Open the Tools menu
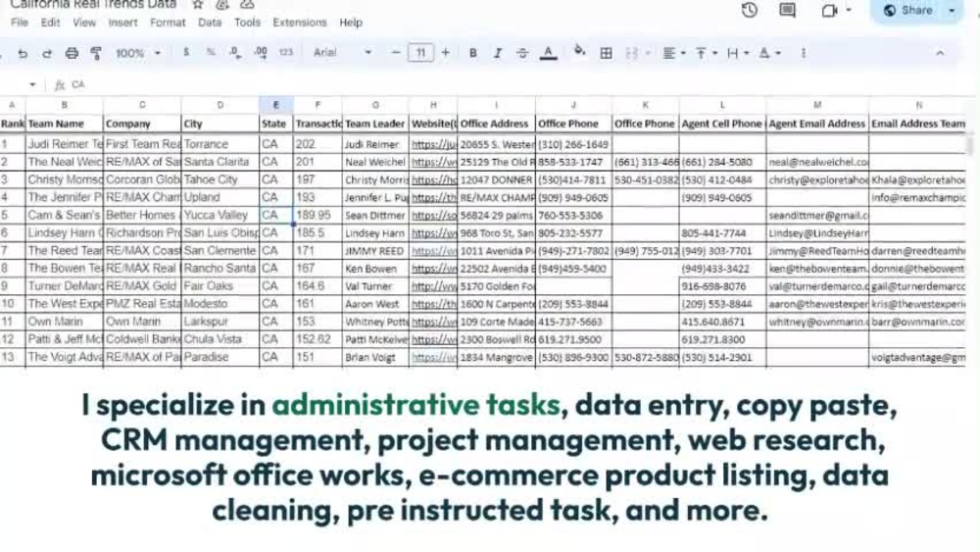This screenshot has height=552, width=980. click(x=247, y=23)
